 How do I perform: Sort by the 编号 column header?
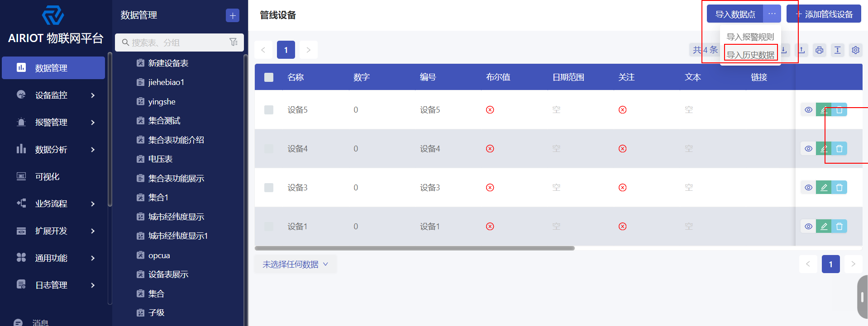[428, 77]
